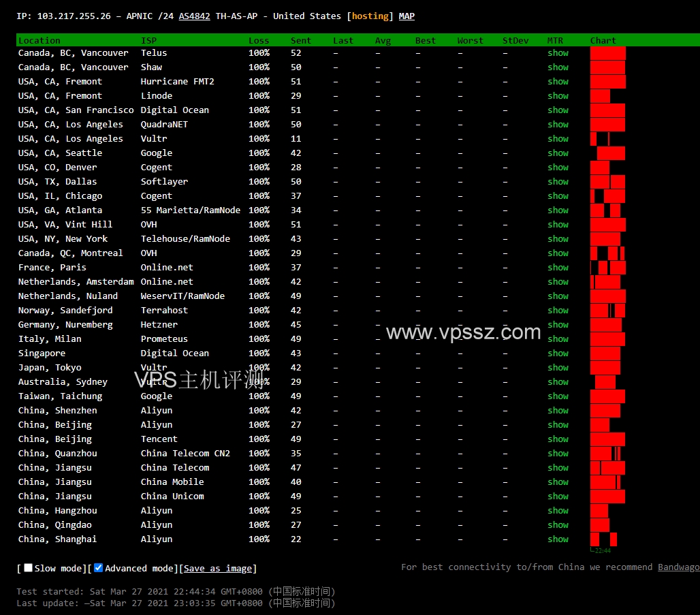Show MTR for Fremont Hurricane FMT2

558,81
